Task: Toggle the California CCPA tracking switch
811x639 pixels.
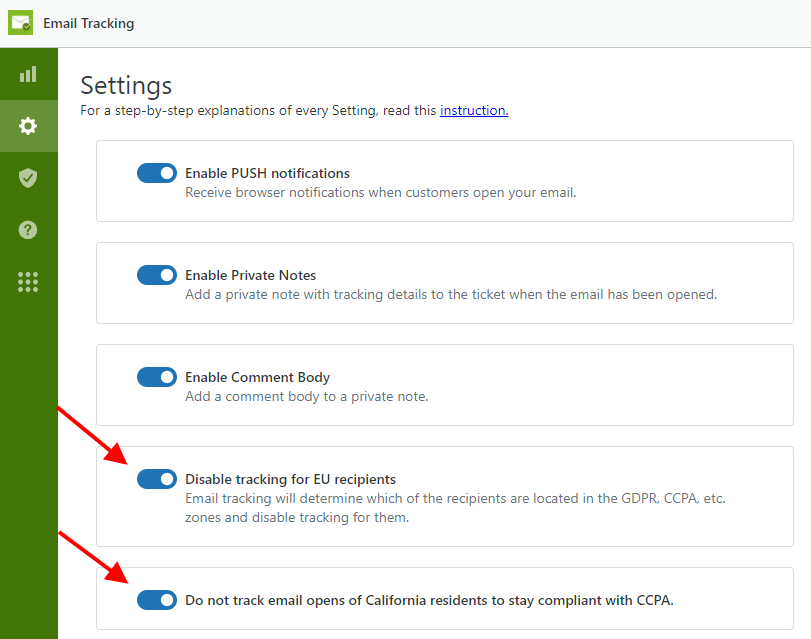Action: click(157, 600)
